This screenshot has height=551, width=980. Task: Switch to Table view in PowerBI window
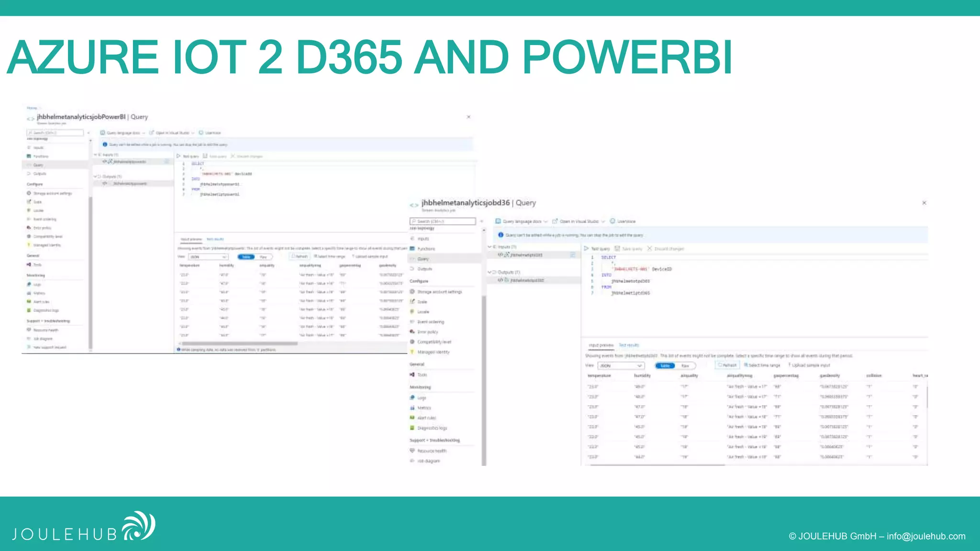point(246,257)
